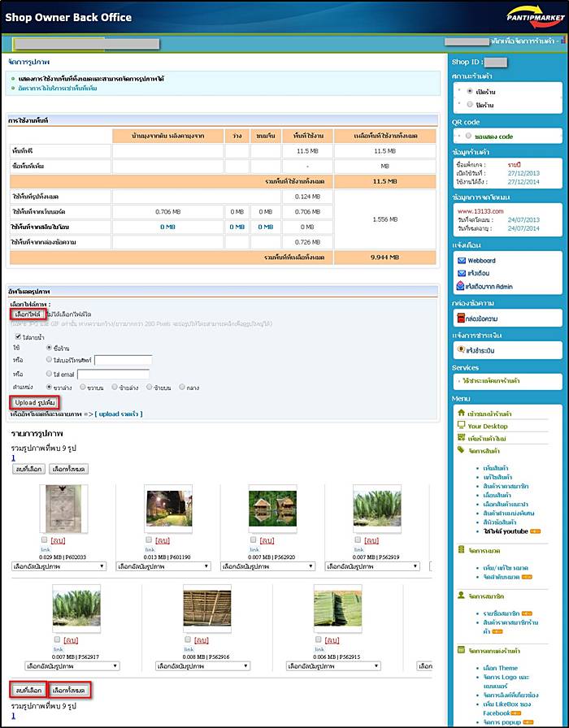Click the quick upload link
Screen dimensions: 569x728
pyautogui.click(x=119, y=414)
